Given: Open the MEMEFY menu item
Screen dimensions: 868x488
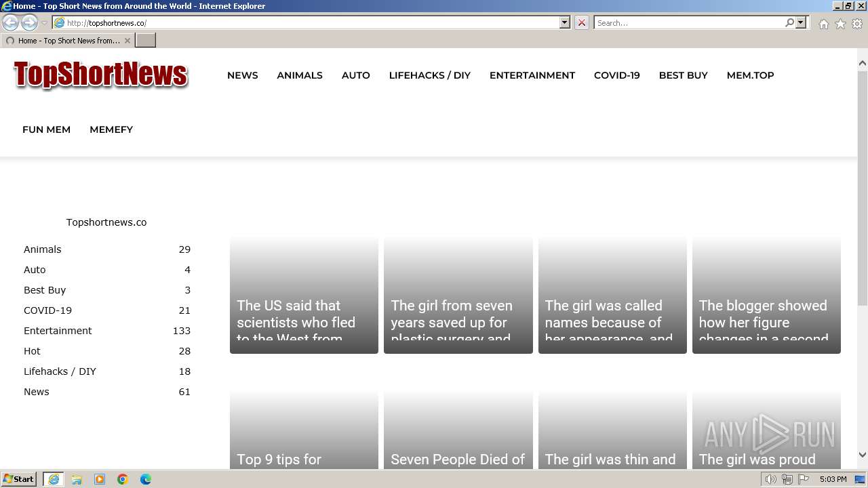Looking at the screenshot, I should (x=111, y=129).
